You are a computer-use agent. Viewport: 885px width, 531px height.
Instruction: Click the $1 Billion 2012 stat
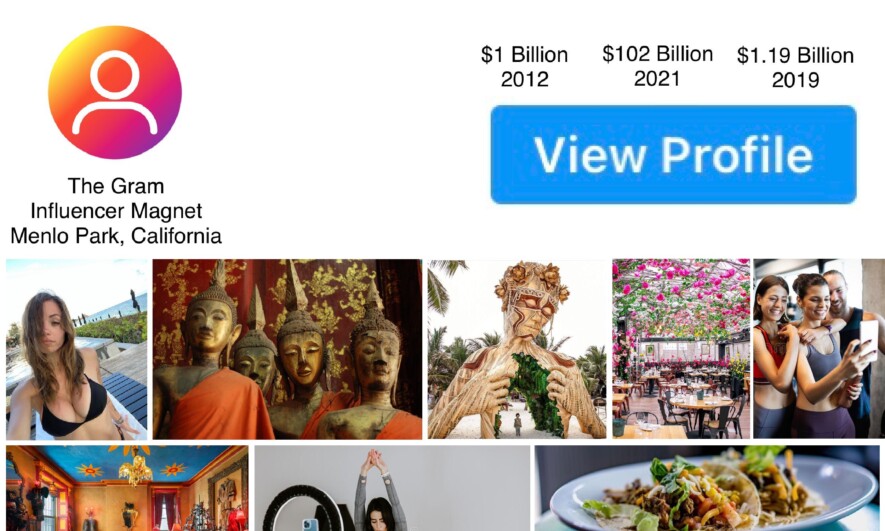[524, 67]
